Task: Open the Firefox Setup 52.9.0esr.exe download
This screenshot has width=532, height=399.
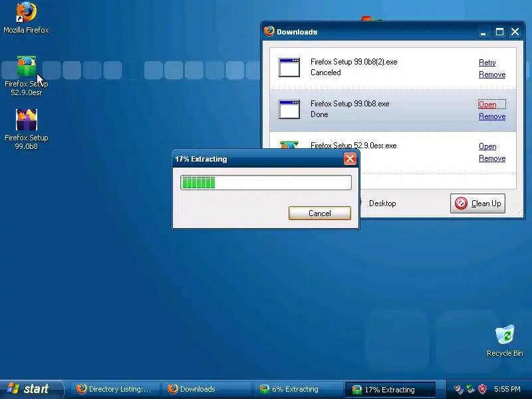Action: (487, 146)
